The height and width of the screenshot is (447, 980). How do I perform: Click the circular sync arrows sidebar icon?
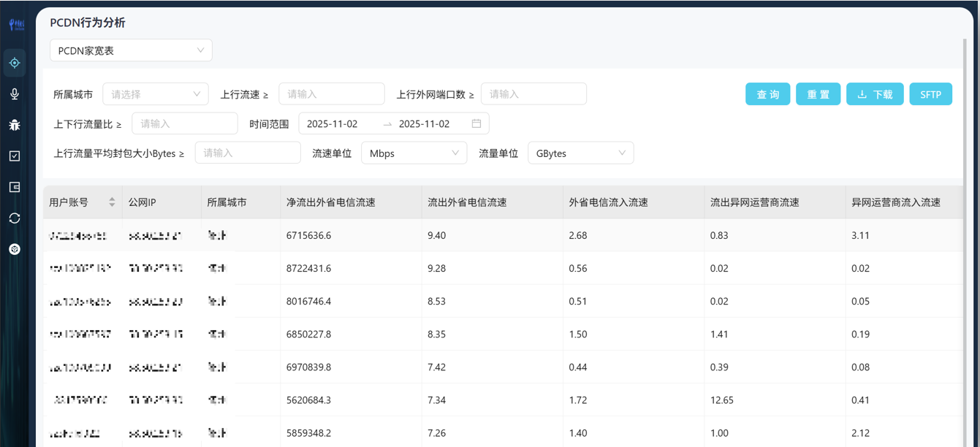[x=15, y=218]
